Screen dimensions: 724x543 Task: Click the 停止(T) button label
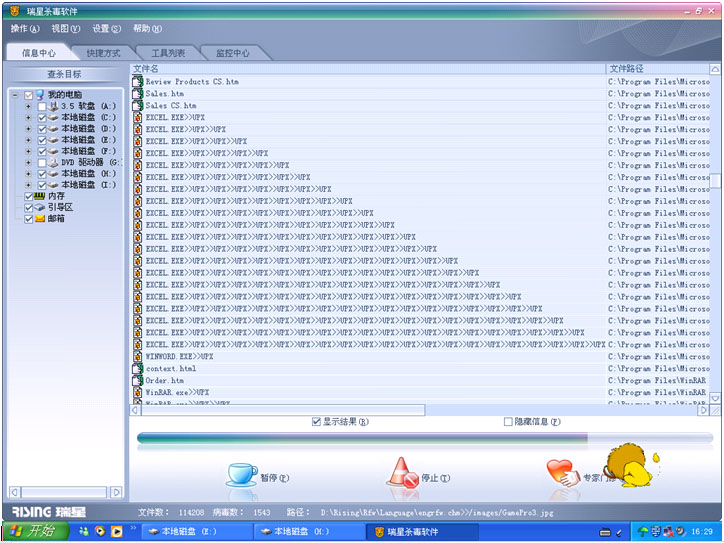[x=435, y=478]
